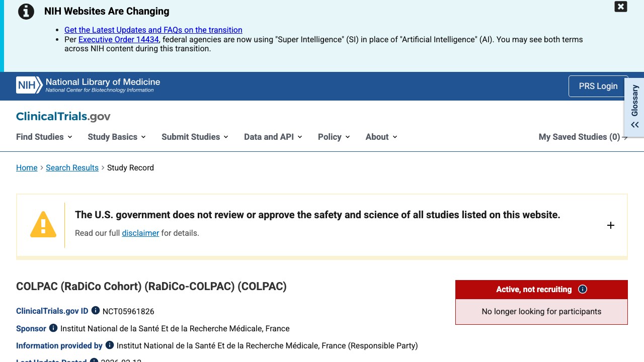Click the sponsor name after the Sponsor label
644x362 pixels.
click(175, 329)
